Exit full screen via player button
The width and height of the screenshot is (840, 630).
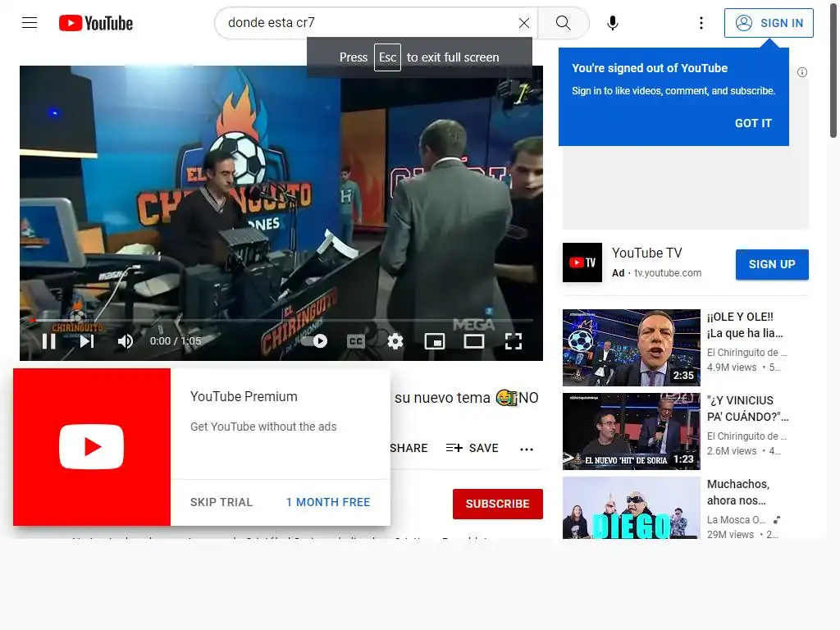click(514, 341)
